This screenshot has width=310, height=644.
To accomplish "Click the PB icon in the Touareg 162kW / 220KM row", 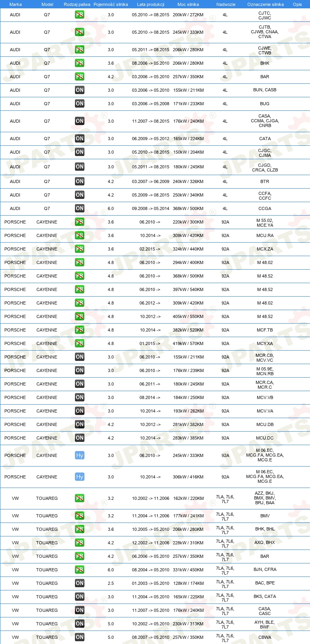I will pyautogui.click(x=80, y=498).
